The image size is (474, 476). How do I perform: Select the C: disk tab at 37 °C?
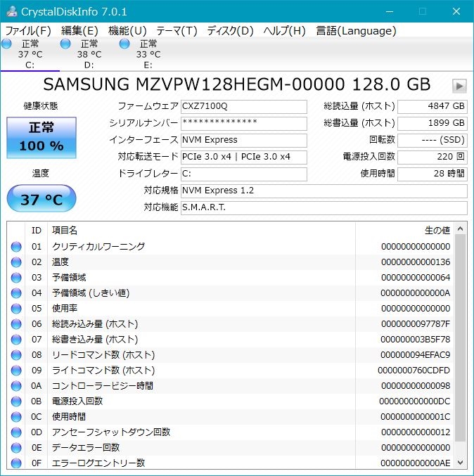pos(30,54)
